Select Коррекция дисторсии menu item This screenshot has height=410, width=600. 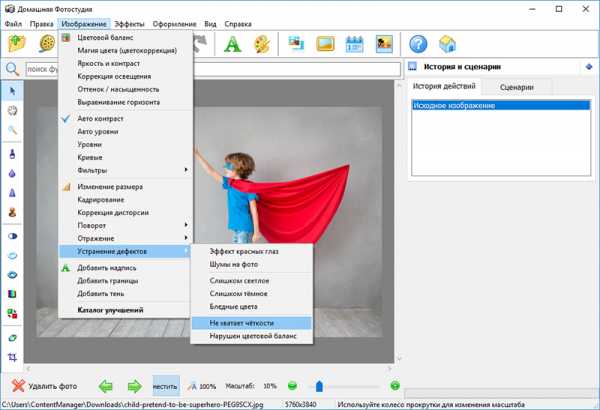125,212
